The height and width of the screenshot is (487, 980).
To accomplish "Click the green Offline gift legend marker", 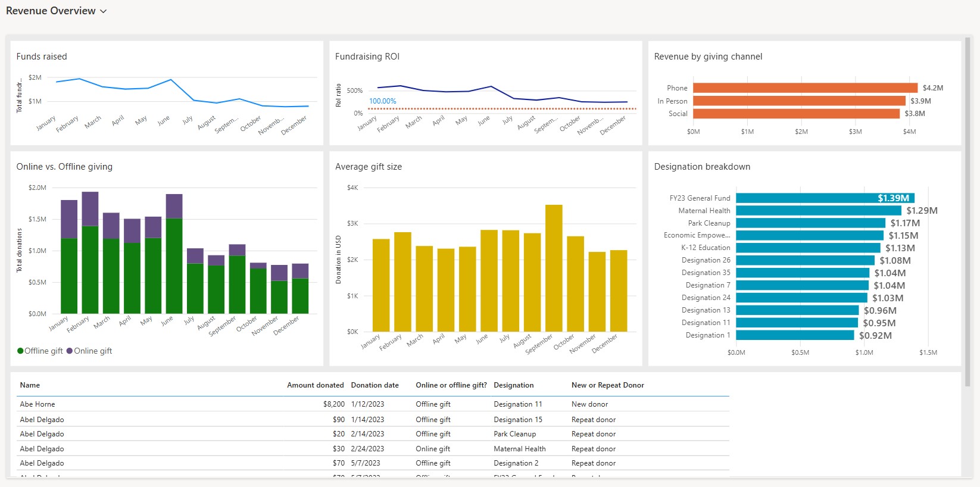I will tap(21, 351).
